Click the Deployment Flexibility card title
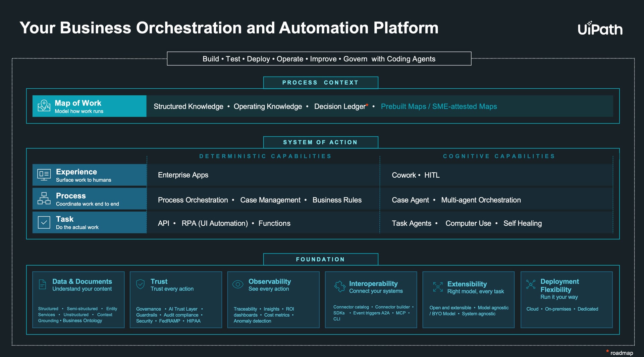 tap(559, 285)
